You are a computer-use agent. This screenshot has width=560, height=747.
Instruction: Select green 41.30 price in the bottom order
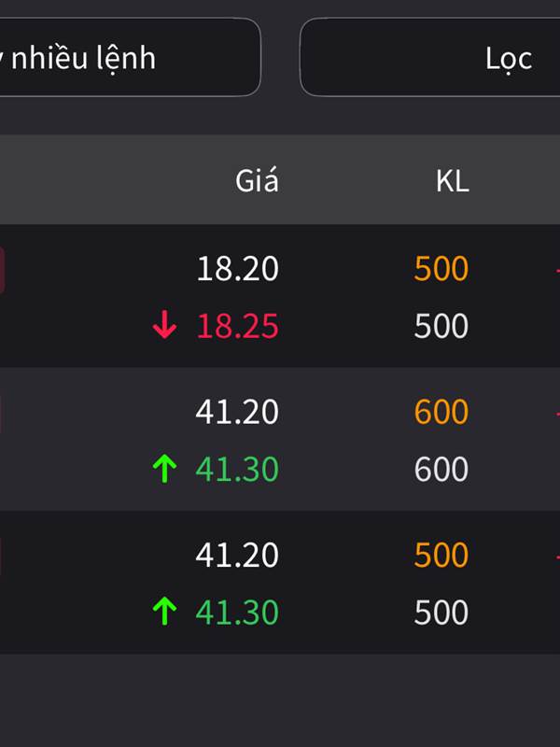click(x=237, y=613)
